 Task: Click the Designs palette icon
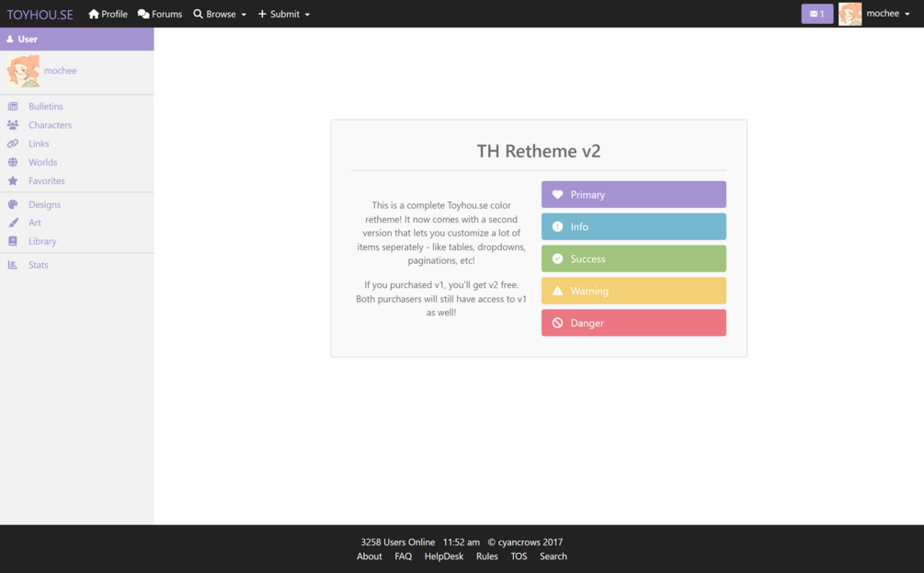pyautogui.click(x=12, y=204)
